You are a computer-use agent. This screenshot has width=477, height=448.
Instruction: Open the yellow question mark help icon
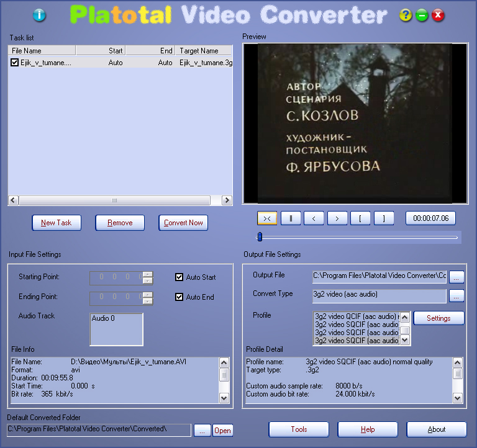point(406,15)
